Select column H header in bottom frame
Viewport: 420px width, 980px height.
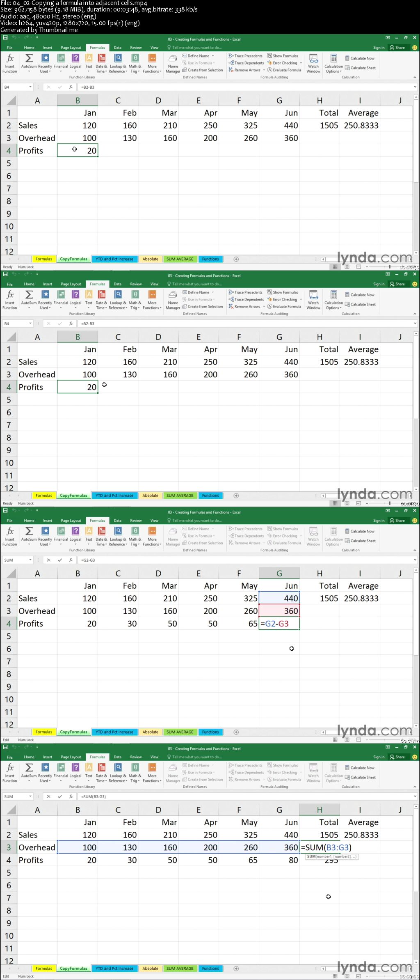[320, 810]
